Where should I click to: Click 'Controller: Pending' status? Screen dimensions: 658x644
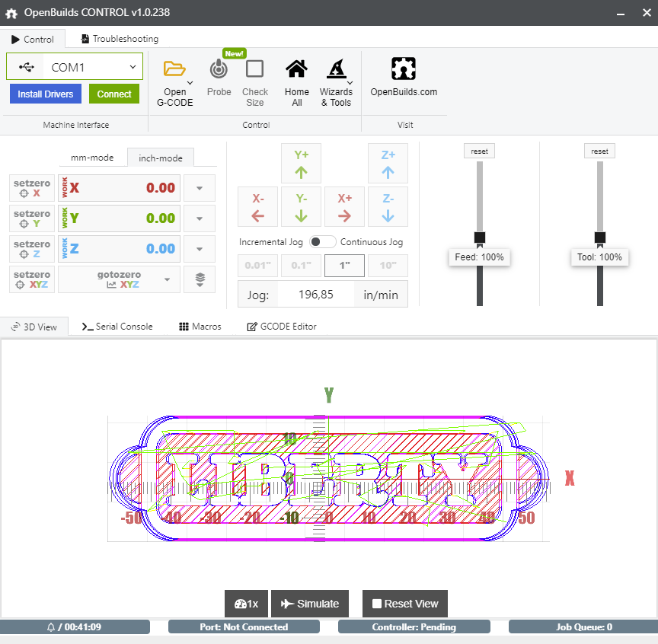coord(414,626)
